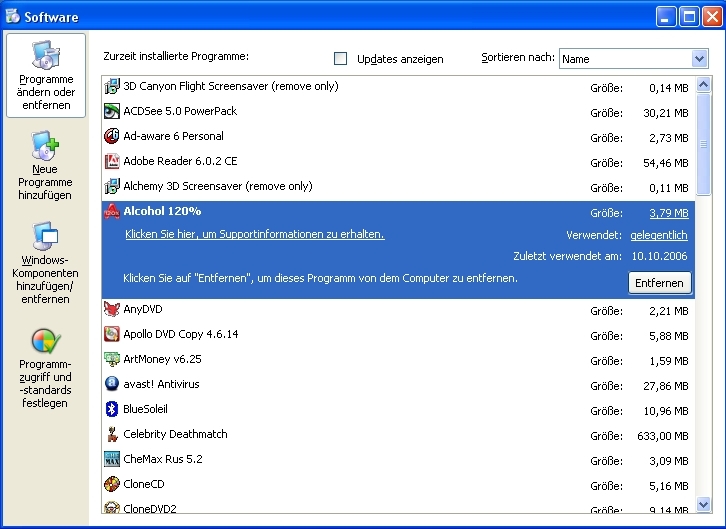Select Ad-aware 6 Personal in the list
726x529 pixels.
[398, 137]
